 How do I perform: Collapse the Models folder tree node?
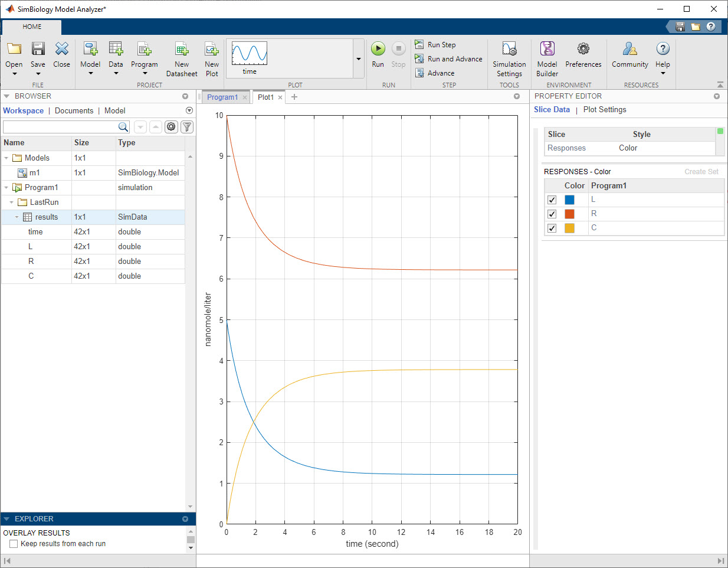click(x=6, y=158)
